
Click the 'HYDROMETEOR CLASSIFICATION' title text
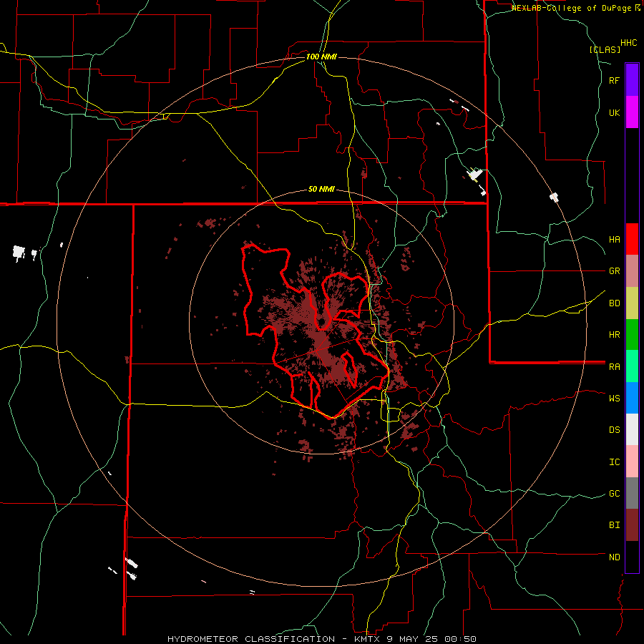tap(251, 639)
